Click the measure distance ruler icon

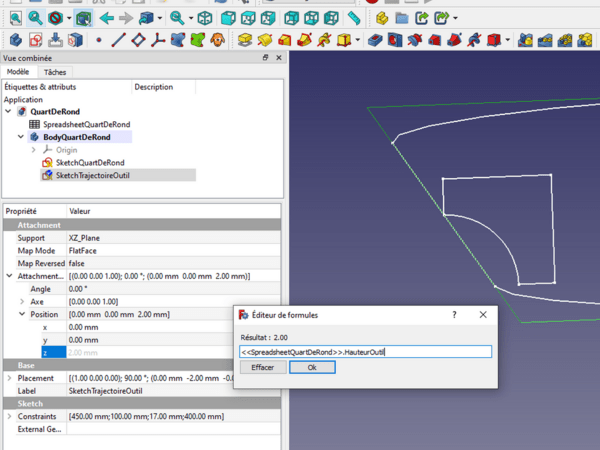tap(353, 18)
